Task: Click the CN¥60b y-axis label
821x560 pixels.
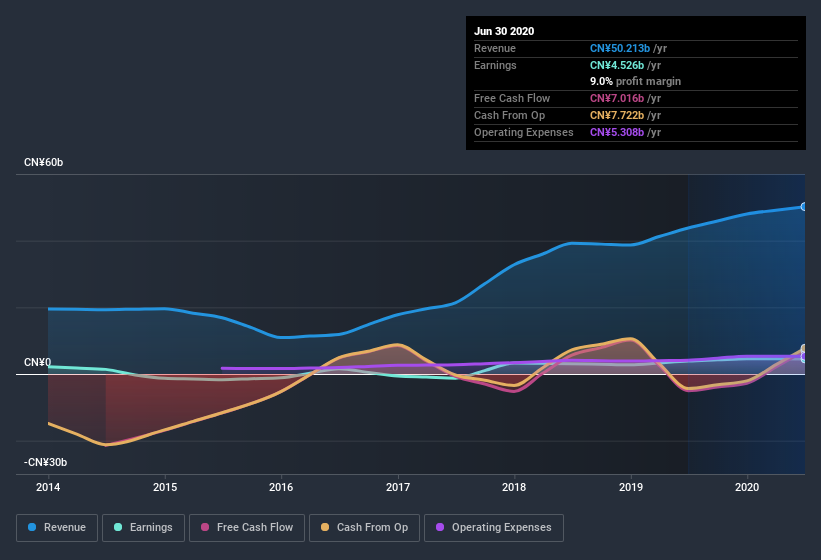Action: (43, 162)
